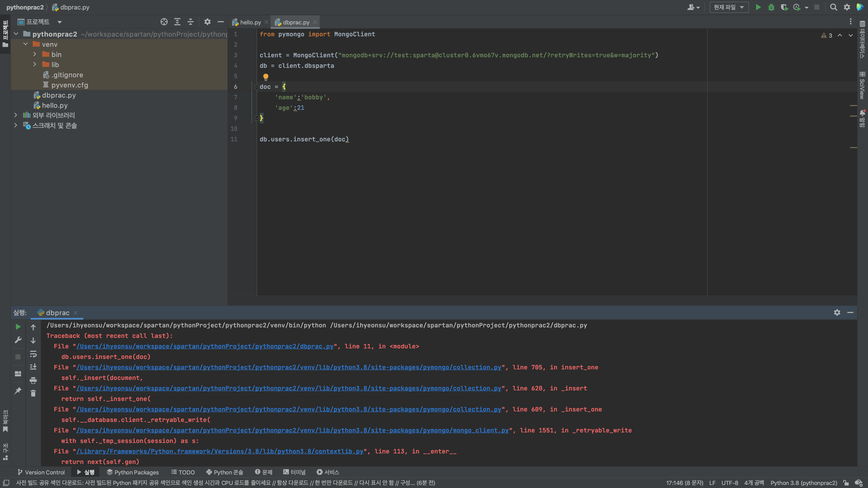
Task: Collapse the doc dictionary fold marker on line 6
Action: 257,87
